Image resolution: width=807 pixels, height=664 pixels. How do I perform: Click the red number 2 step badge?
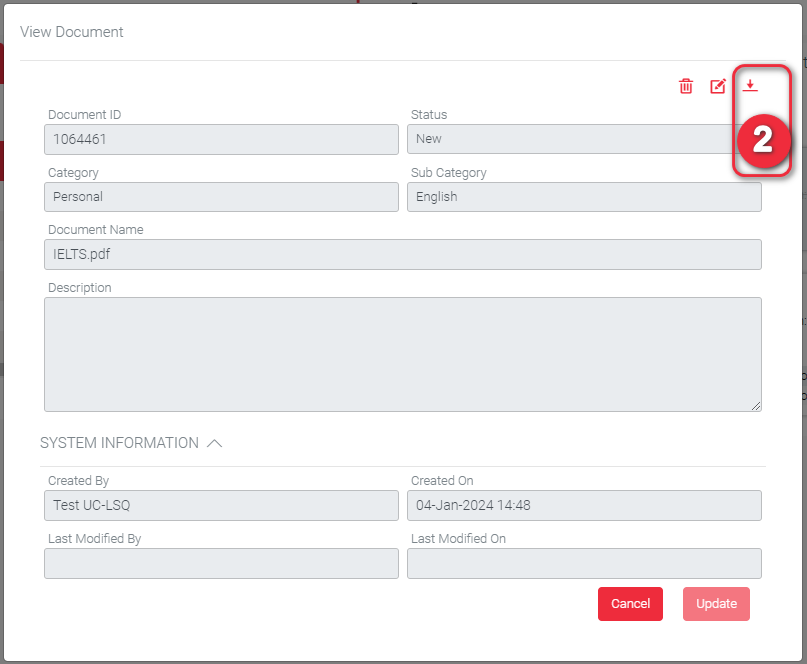[x=762, y=140]
